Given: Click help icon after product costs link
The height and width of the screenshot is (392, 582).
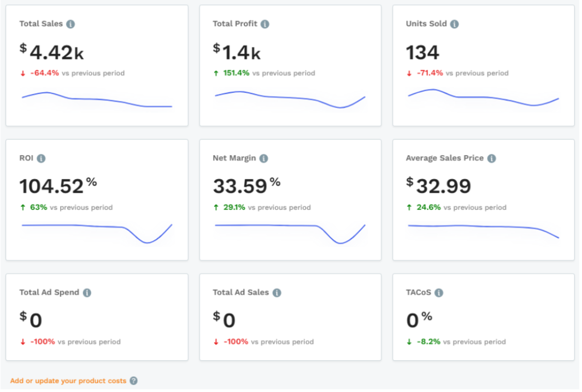Looking at the screenshot, I should click(134, 381).
